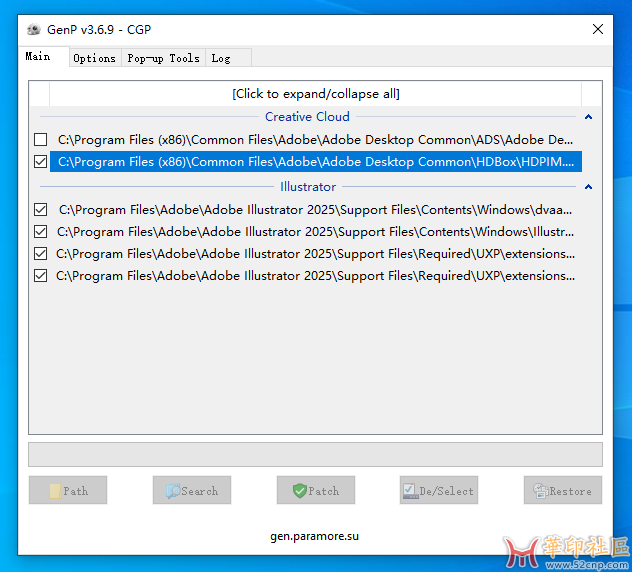Uncheck the Windows\dvaa... Illustrator checkbox
Viewport: 632px width, 572px height.
40,210
